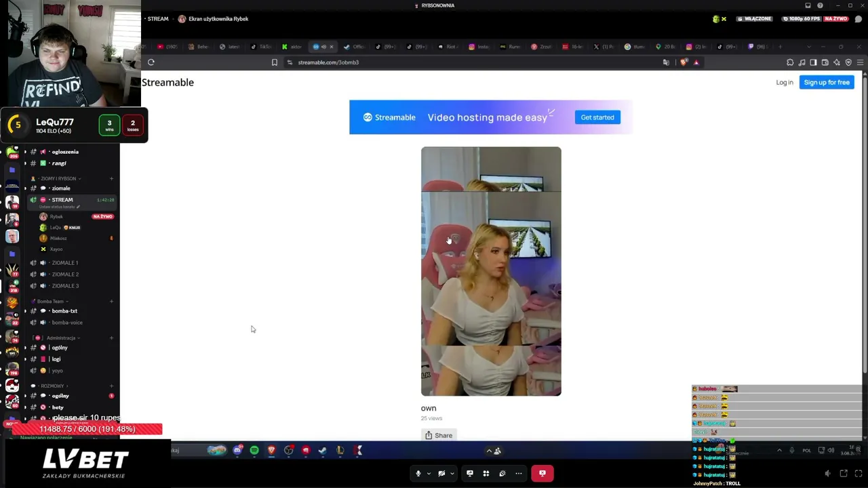The width and height of the screenshot is (868, 488).
Task: Click the Streamable logo text
Action: tap(167, 82)
